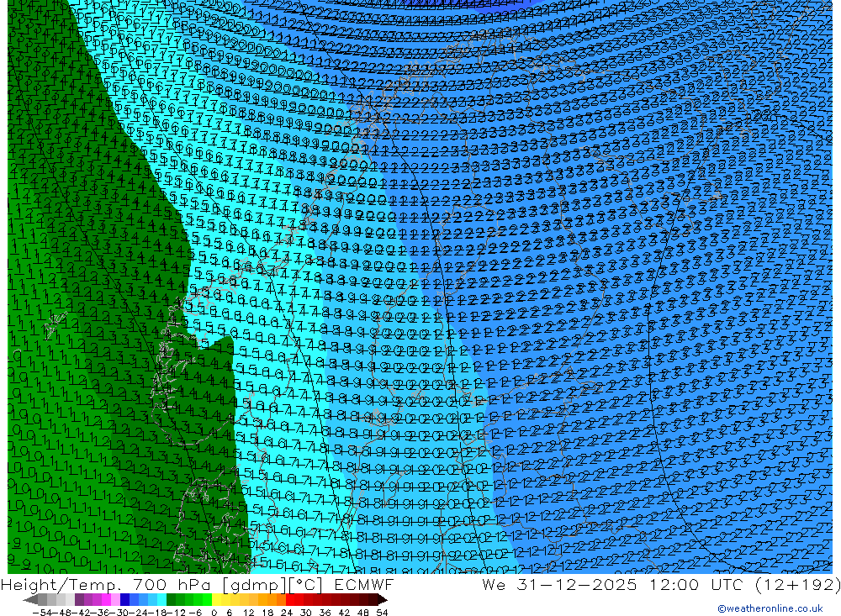The width and height of the screenshot is (841, 616).
Task: Click the ECMWF model label
Action: click(363, 584)
